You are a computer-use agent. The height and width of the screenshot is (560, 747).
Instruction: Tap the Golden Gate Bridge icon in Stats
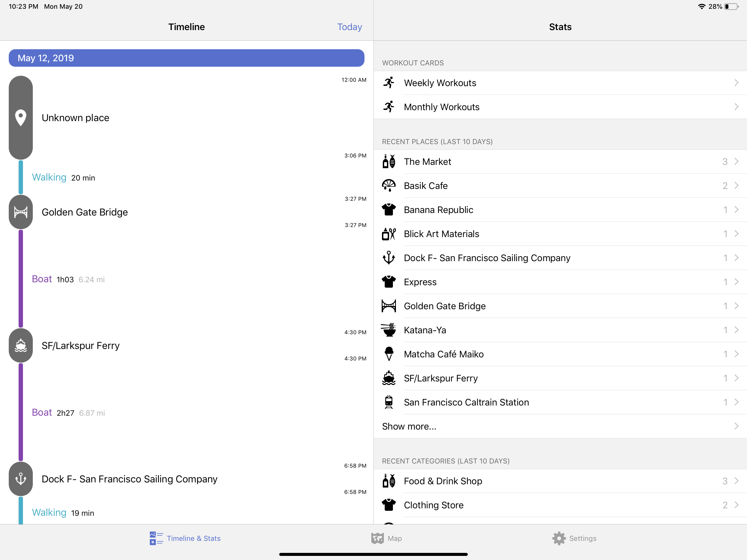pos(389,306)
